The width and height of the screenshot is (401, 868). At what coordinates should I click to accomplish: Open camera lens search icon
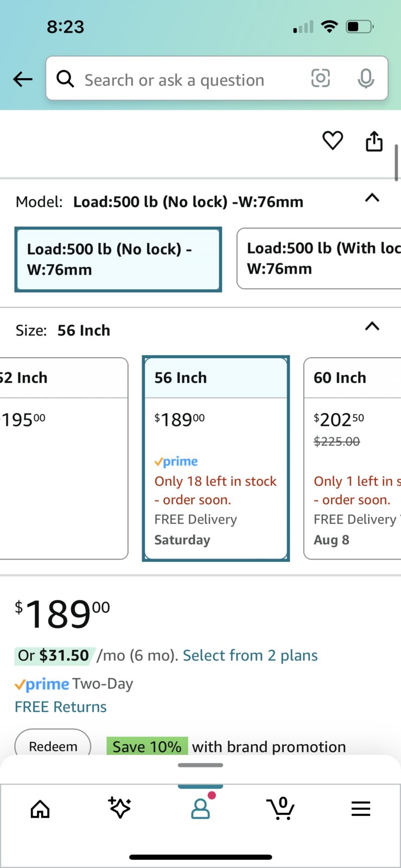321,79
